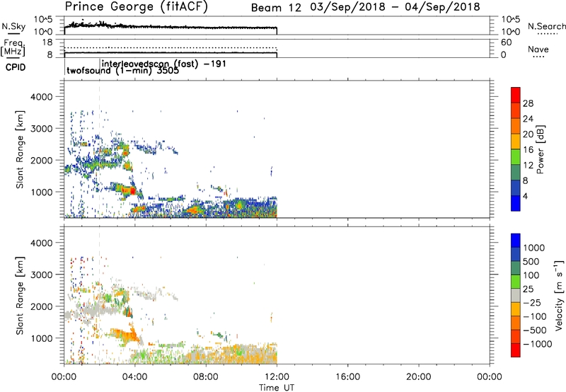Screen dimensions: 566x392
Task: Click the 'Power [dB]' color bar title
Action: pyautogui.click(x=541, y=149)
